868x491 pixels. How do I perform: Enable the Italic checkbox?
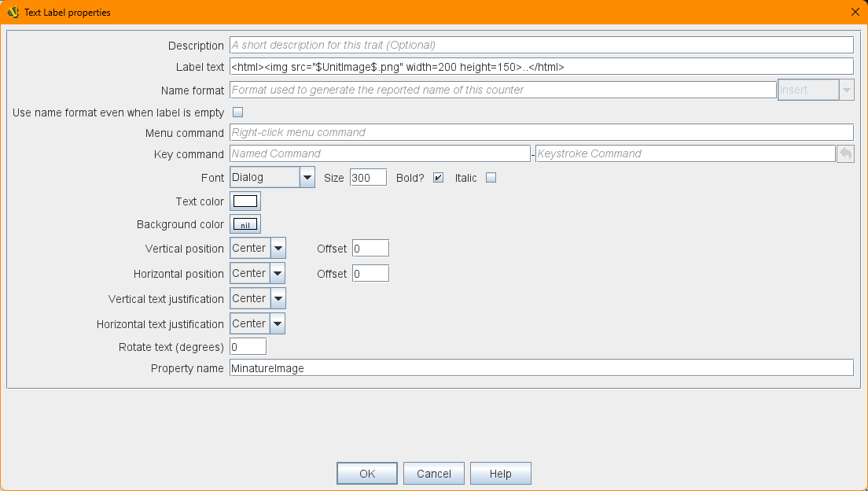(x=491, y=178)
